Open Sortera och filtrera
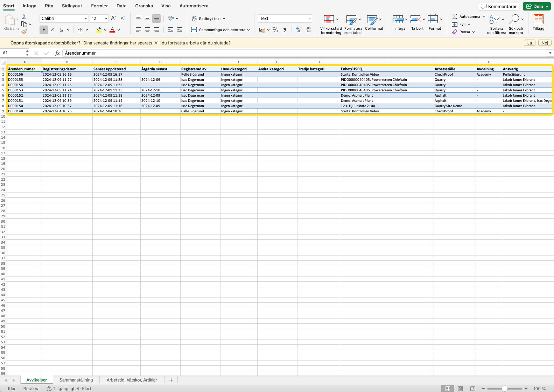 tap(496, 24)
